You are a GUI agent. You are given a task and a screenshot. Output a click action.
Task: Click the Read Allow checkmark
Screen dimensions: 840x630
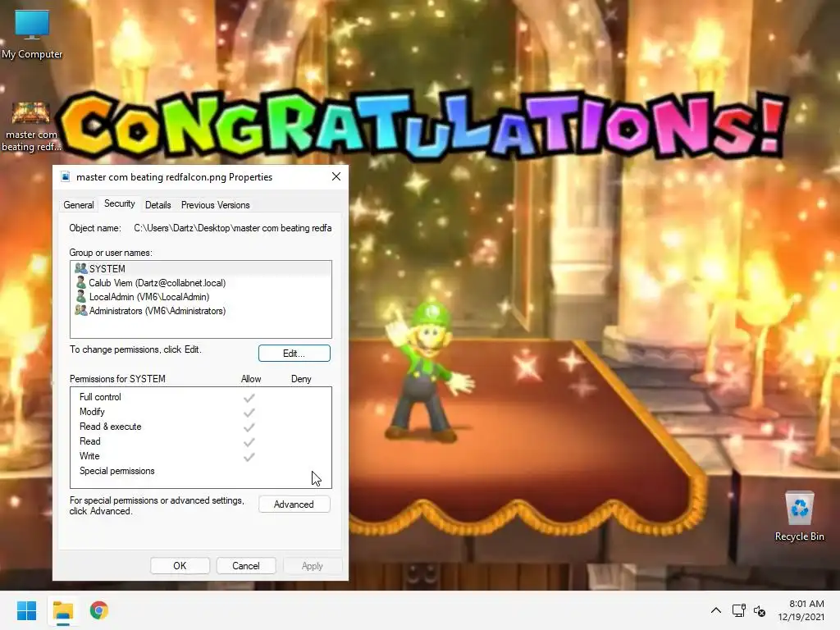point(249,442)
